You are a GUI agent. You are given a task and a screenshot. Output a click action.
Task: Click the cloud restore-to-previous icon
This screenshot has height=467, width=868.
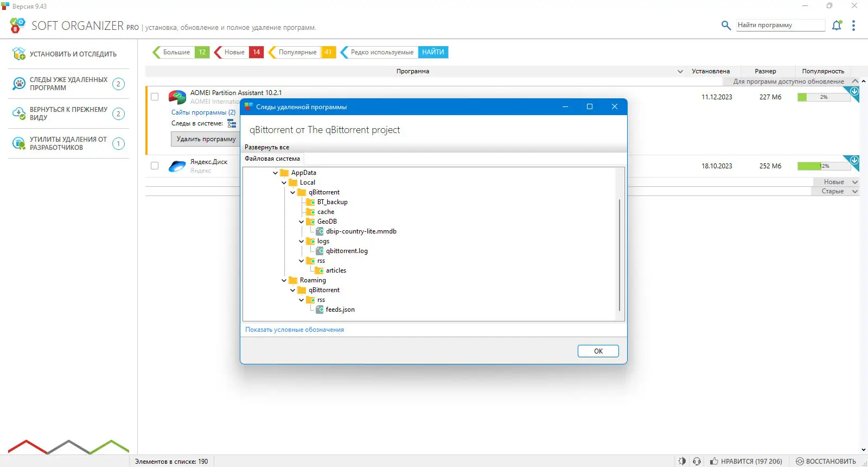19,113
